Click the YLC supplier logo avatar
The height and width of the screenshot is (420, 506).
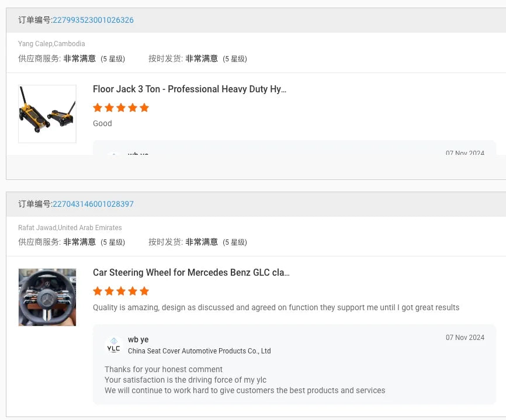pos(113,345)
